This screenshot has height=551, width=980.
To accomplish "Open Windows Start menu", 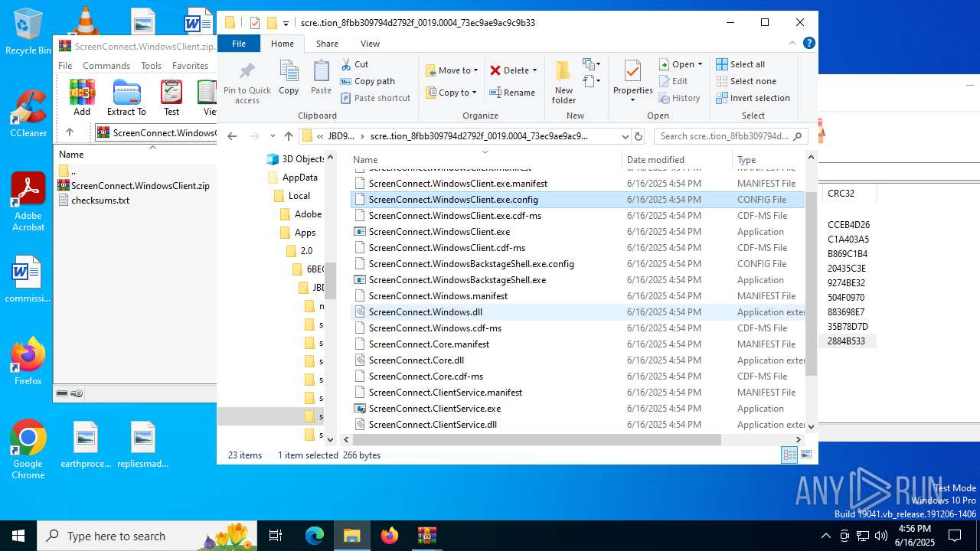I will (x=18, y=536).
